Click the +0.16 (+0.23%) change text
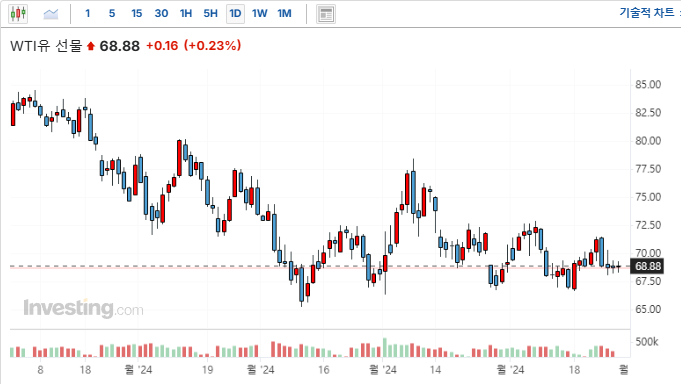The image size is (681, 384). pos(193,46)
